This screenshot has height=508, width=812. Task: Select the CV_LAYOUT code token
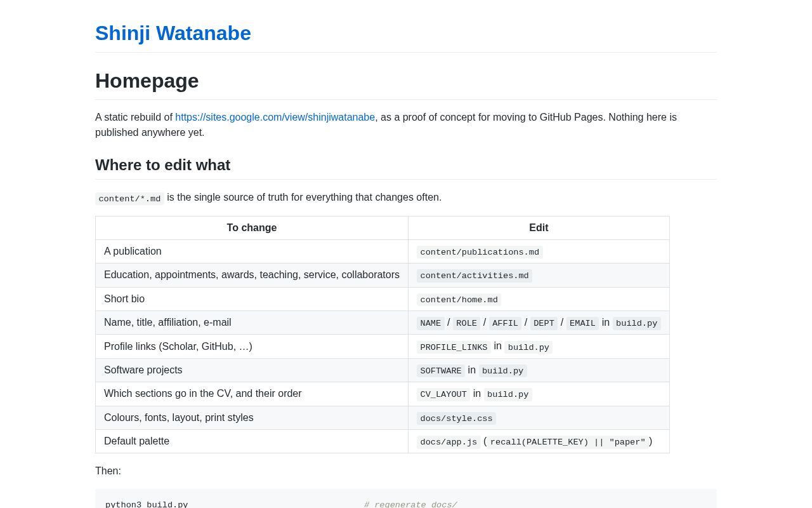tap(443, 394)
